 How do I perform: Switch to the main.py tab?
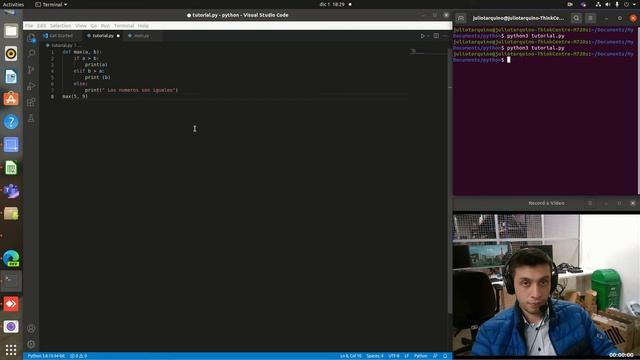click(x=141, y=36)
